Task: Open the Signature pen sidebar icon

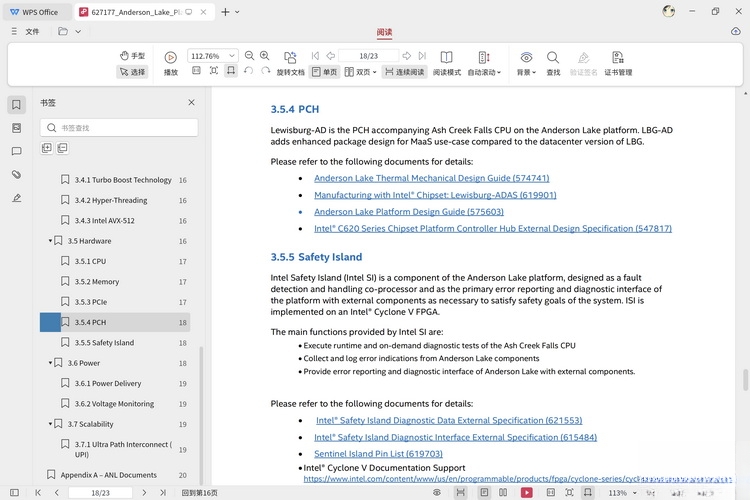Action: [x=16, y=198]
